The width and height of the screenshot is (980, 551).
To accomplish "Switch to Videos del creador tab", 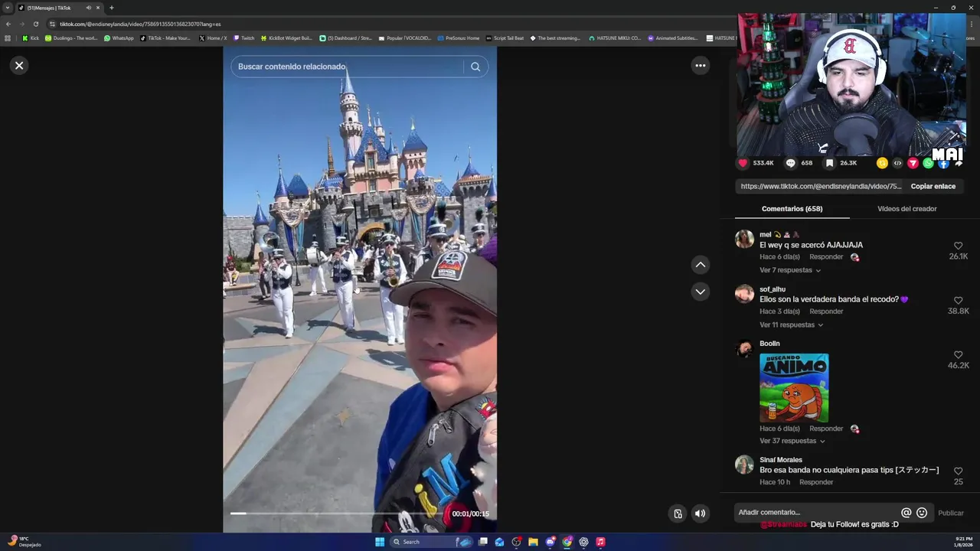I will pyautogui.click(x=906, y=209).
